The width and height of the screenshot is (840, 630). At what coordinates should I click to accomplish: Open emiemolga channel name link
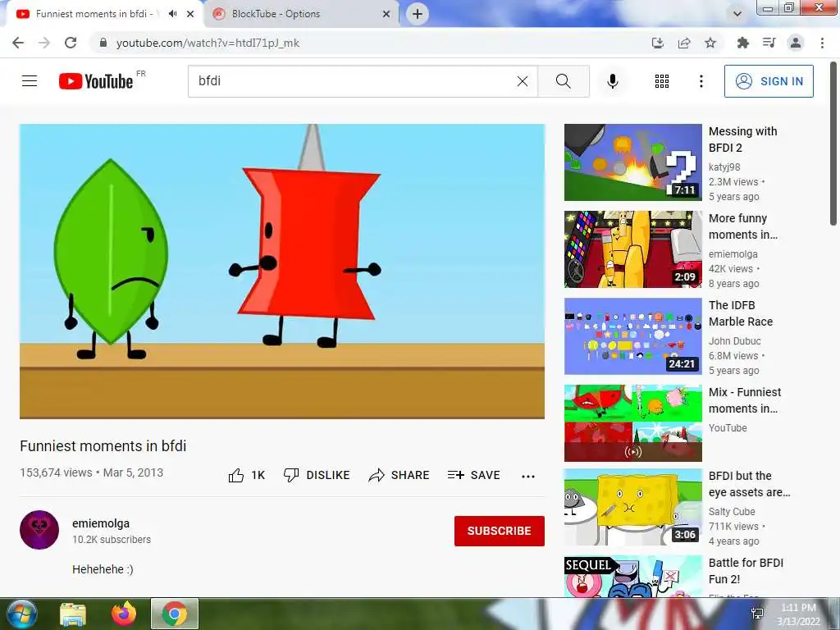pyautogui.click(x=101, y=523)
